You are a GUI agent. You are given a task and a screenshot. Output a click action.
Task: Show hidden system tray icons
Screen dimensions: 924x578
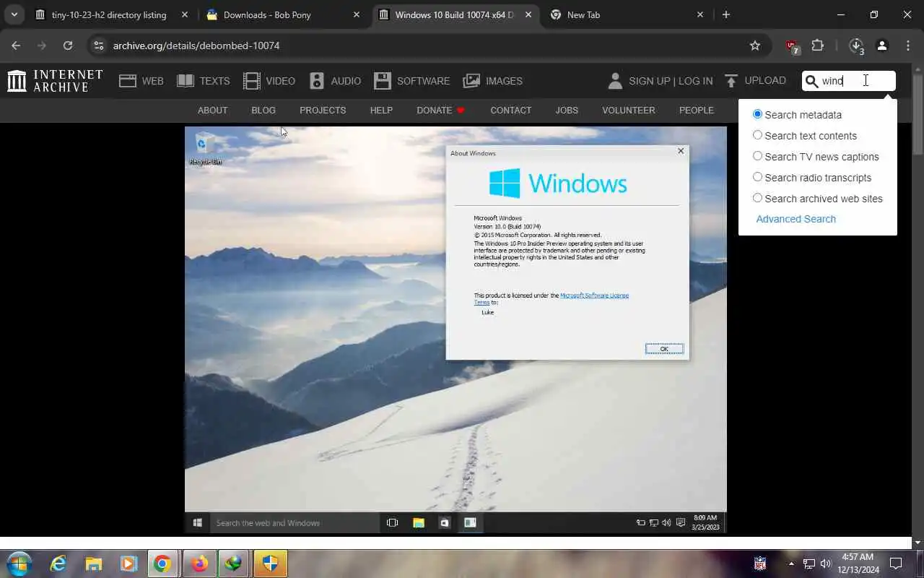click(x=790, y=564)
